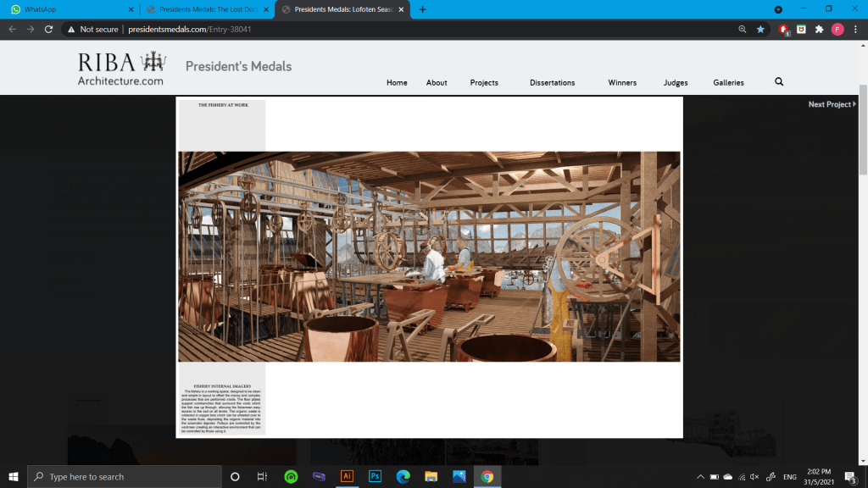
Task: Open a new browser tab
Action: (423, 9)
